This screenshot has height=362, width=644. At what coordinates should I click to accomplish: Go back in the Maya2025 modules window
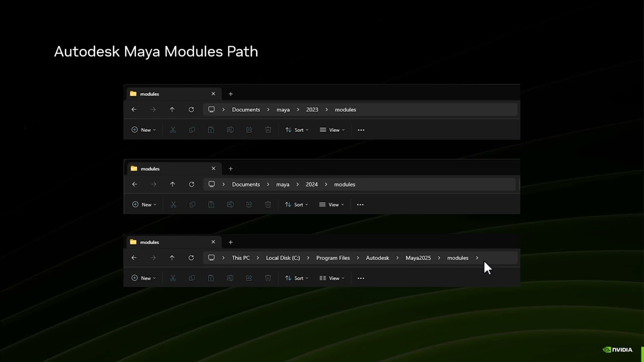tap(134, 258)
